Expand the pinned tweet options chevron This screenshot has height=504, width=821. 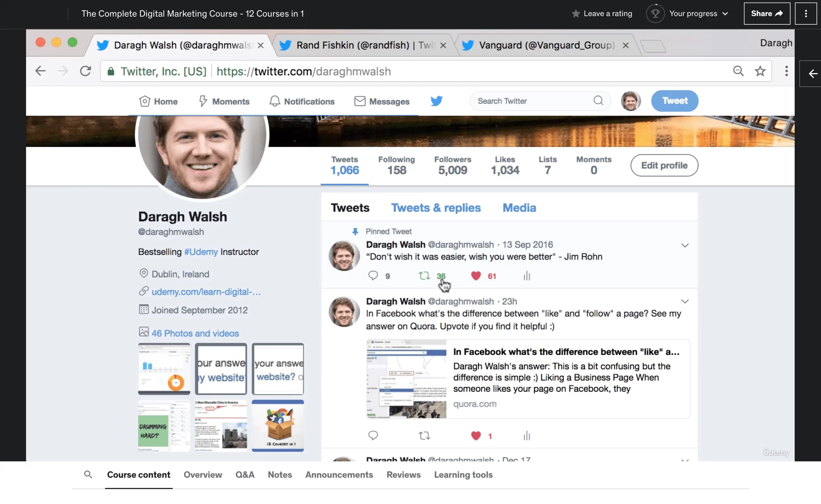[x=685, y=245]
